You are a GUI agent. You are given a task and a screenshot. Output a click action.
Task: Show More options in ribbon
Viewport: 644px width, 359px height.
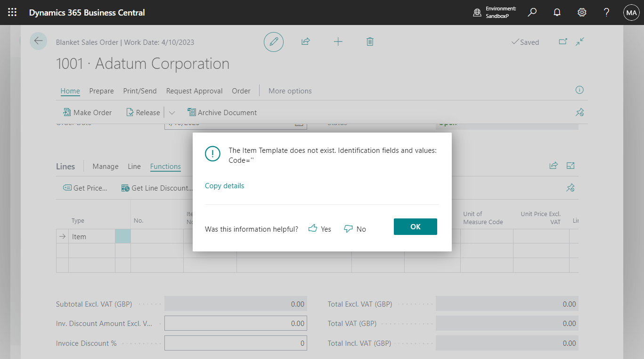[290, 91]
